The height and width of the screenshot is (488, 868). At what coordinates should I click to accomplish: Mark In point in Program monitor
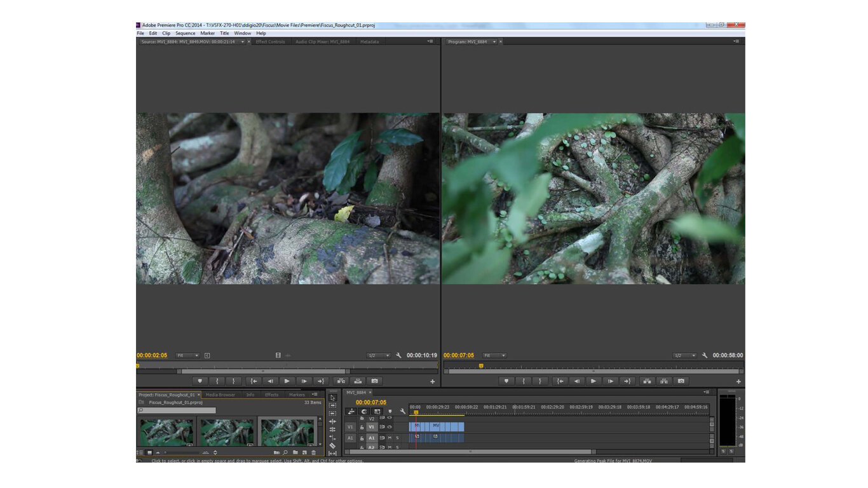[524, 381]
